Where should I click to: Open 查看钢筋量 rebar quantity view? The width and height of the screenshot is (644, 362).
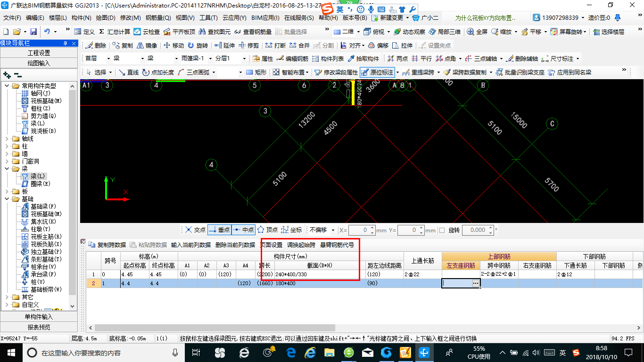click(253, 32)
